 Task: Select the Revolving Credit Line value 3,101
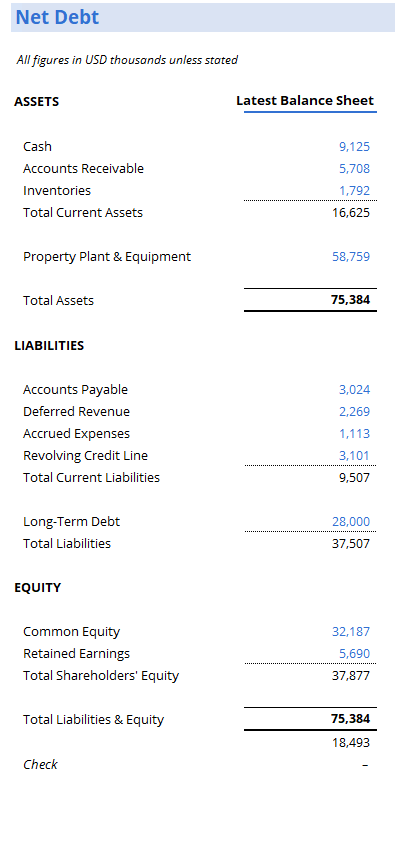pos(354,456)
